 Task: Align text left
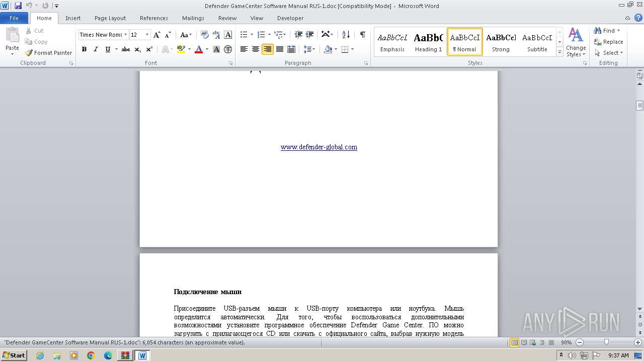(x=244, y=49)
